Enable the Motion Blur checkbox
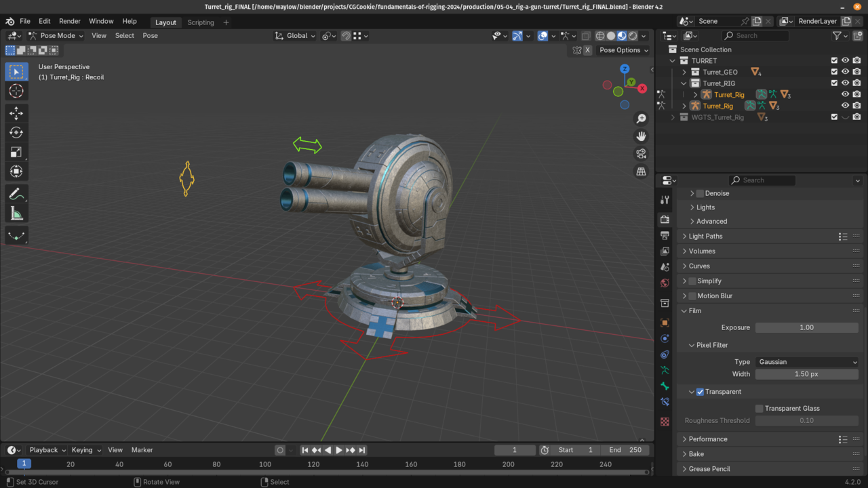The width and height of the screenshot is (868, 488). point(692,296)
